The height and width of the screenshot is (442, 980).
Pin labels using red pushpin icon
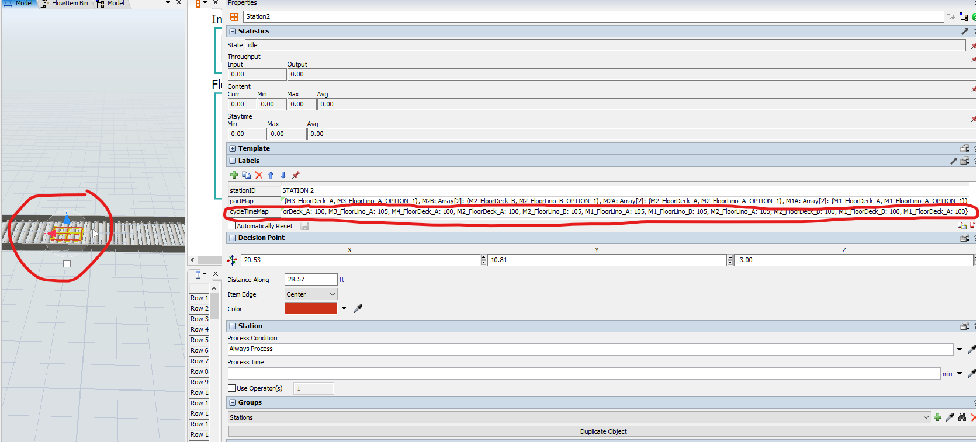point(296,175)
